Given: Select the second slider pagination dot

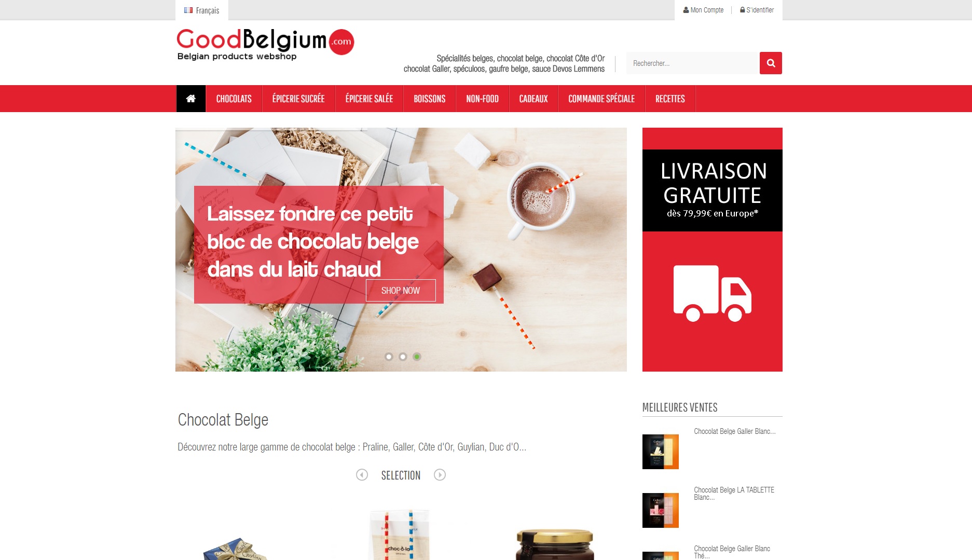Looking at the screenshot, I should [x=403, y=357].
